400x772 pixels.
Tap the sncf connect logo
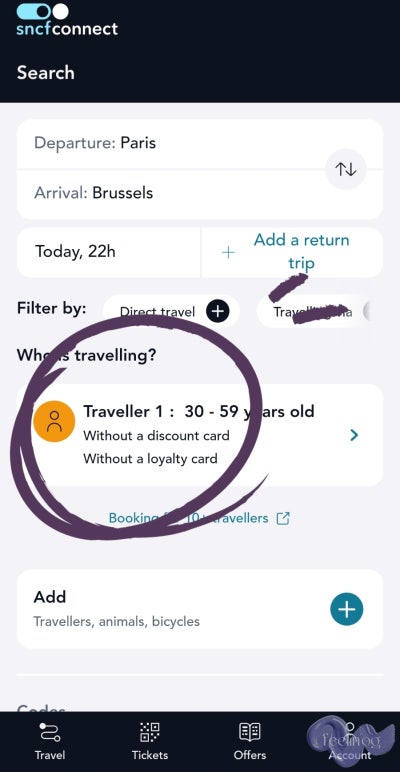point(67,20)
